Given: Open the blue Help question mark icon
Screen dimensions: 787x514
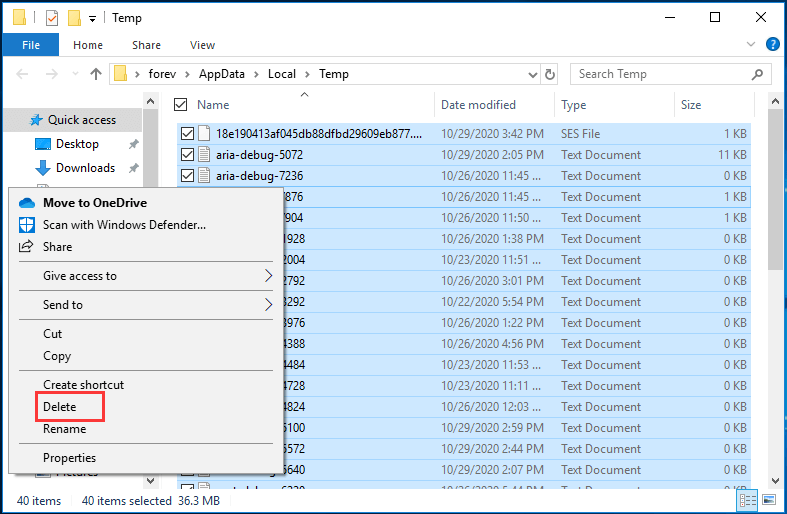Looking at the screenshot, I should (772, 44).
